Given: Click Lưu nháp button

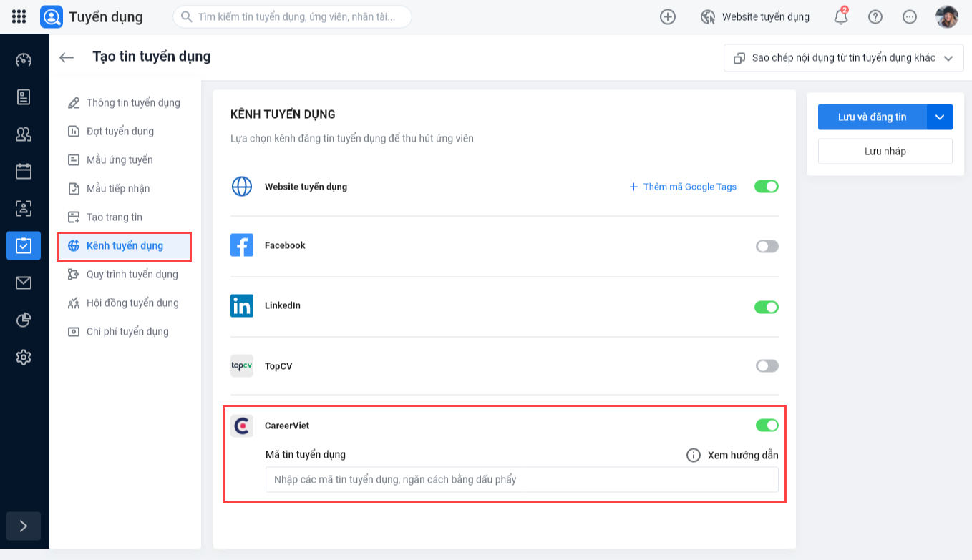Looking at the screenshot, I should pos(885,152).
